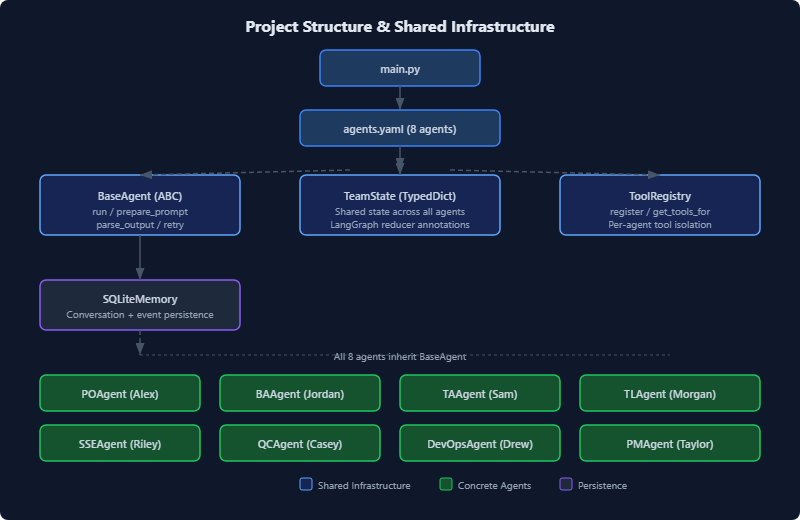Viewport: 800px width, 520px height.
Task: Click 'Shared state across all agents' text
Action: click(399, 212)
